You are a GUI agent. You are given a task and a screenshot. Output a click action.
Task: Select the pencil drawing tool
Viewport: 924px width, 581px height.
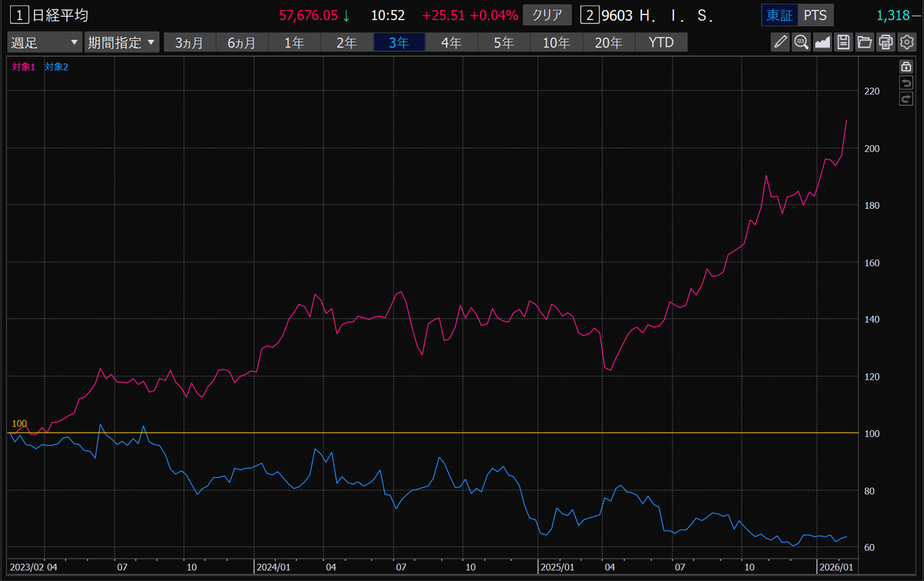pos(780,43)
